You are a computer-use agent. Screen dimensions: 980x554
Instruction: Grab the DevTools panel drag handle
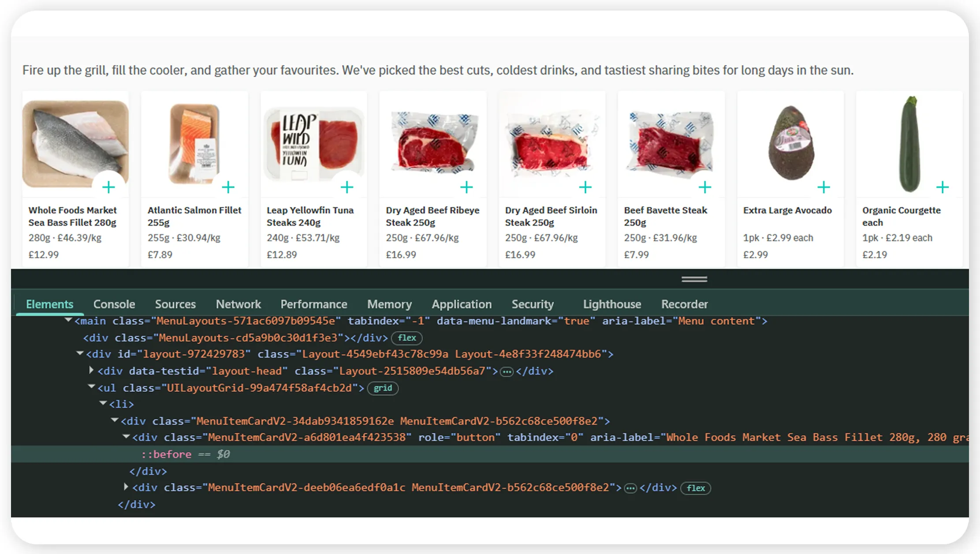tap(694, 279)
